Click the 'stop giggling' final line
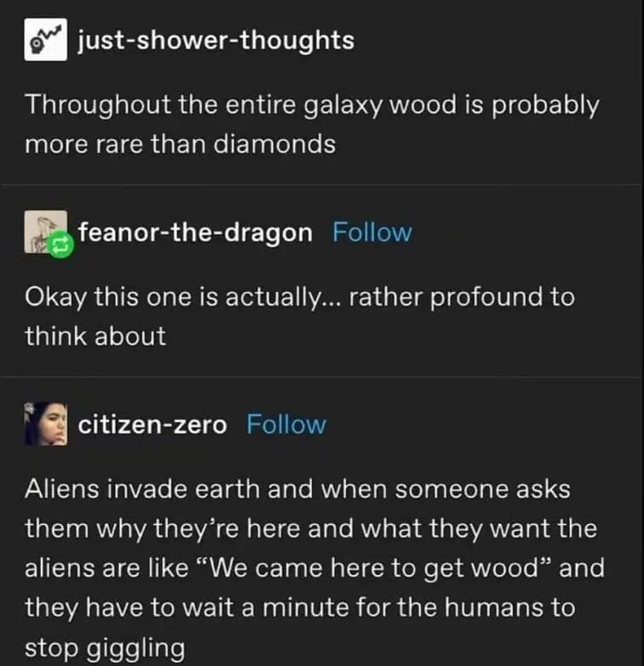 pyautogui.click(x=105, y=649)
